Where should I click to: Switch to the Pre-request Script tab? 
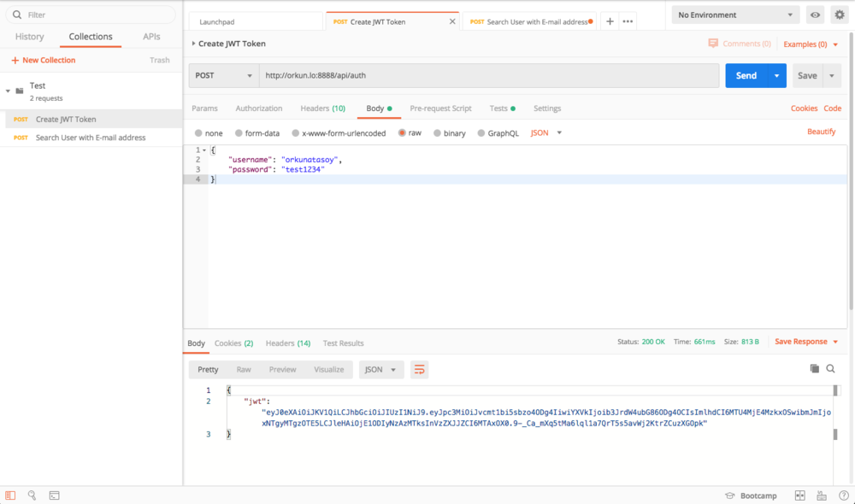440,108
